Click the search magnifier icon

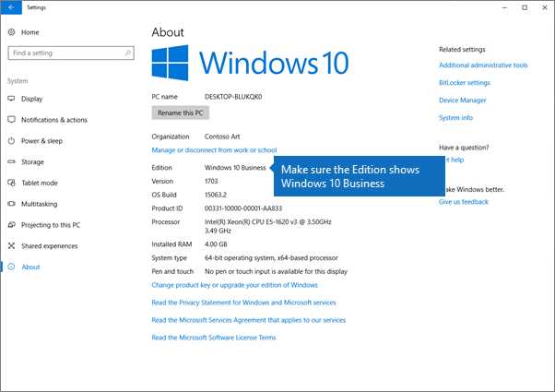[x=128, y=53]
